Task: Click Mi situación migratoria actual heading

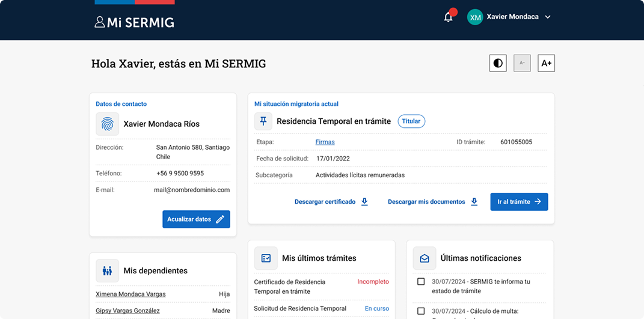Action: 296,105
